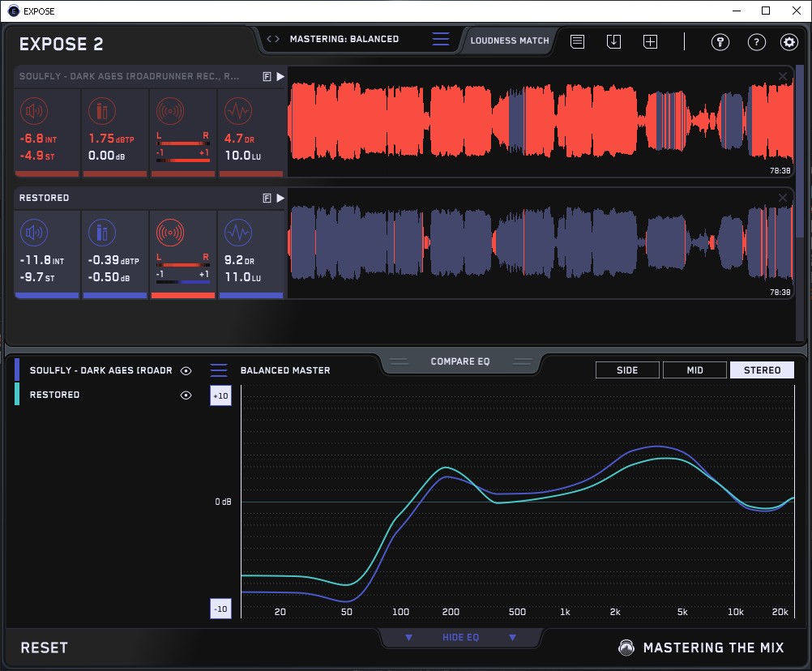Click the Restored 11.0 LU value
Image resolution: width=812 pixels, height=671 pixels.
[x=243, y=277]
